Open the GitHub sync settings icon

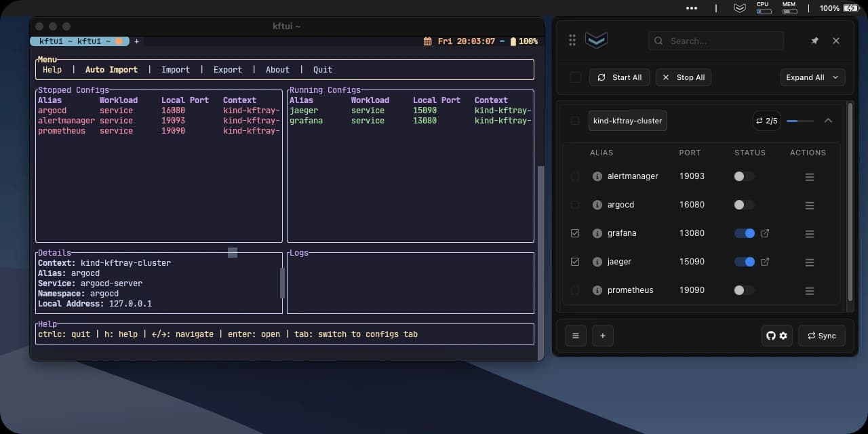[772, 335]
